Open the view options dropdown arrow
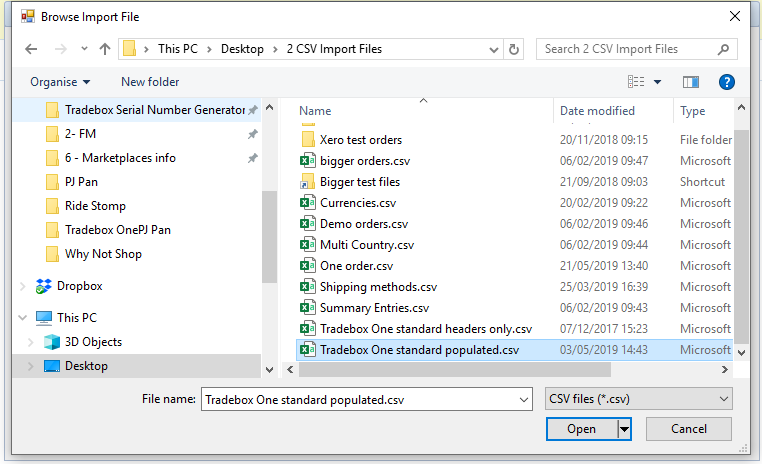Viewport: 762px width, 464px height. [658, 82]
